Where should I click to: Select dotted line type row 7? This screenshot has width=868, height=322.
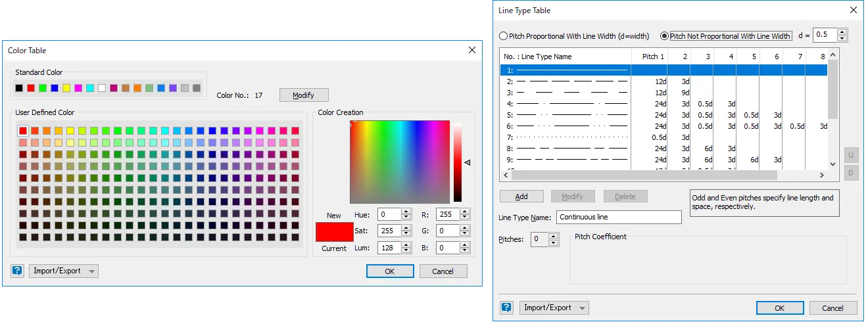tap(663, 137)
